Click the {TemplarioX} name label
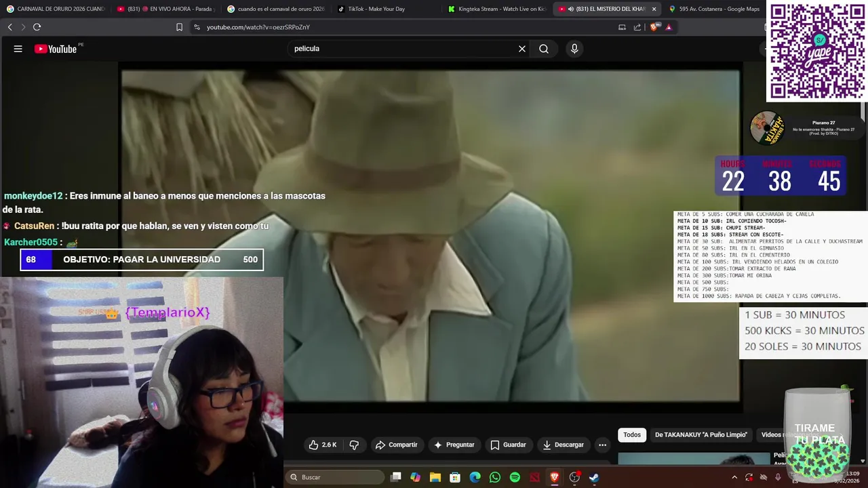Image resolution: width=868 pixels, height=488 pixels. pyautogui.click(x=167, y=312)
